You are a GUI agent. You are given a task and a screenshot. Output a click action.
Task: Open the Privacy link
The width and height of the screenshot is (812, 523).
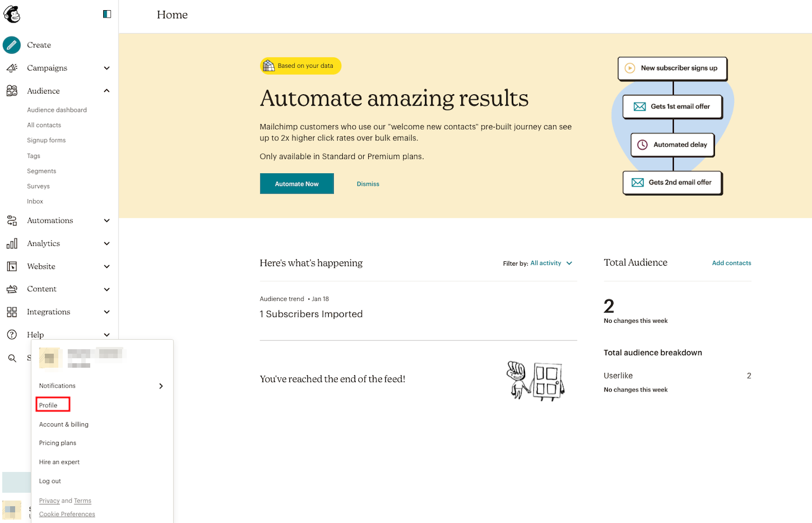(x=49, y=501)
